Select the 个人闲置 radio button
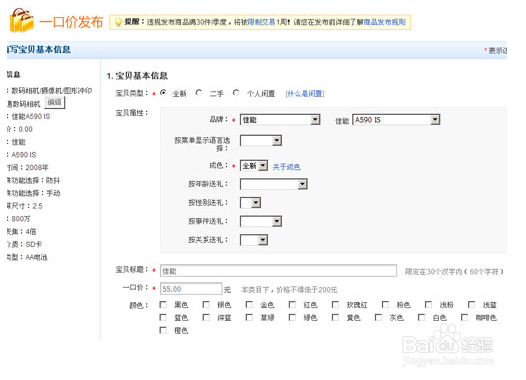 [236, 93]
